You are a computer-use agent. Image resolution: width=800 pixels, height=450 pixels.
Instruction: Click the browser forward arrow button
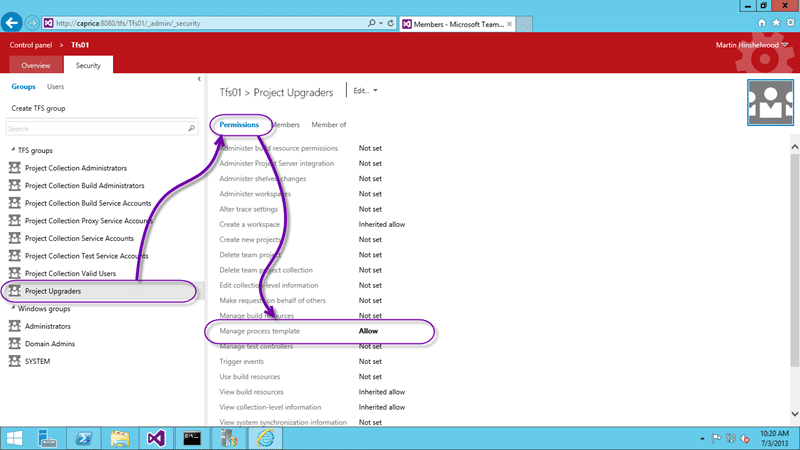pos(32,23)
